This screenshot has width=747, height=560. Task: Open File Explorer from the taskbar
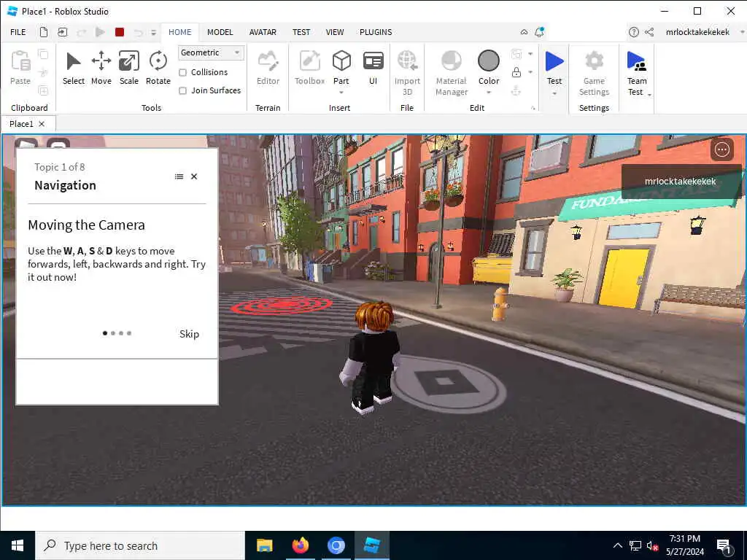click(x=264, y=545)
